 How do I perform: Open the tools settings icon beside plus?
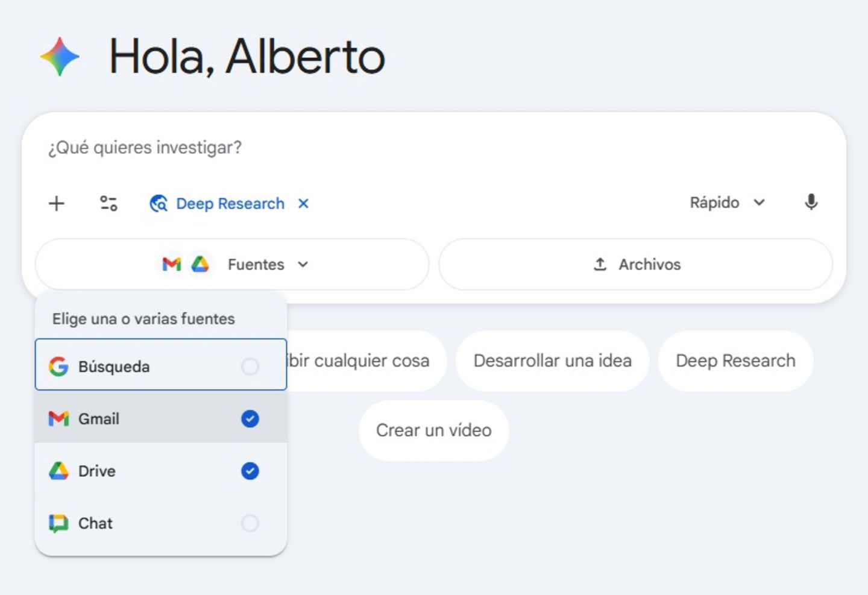[108, 203]
